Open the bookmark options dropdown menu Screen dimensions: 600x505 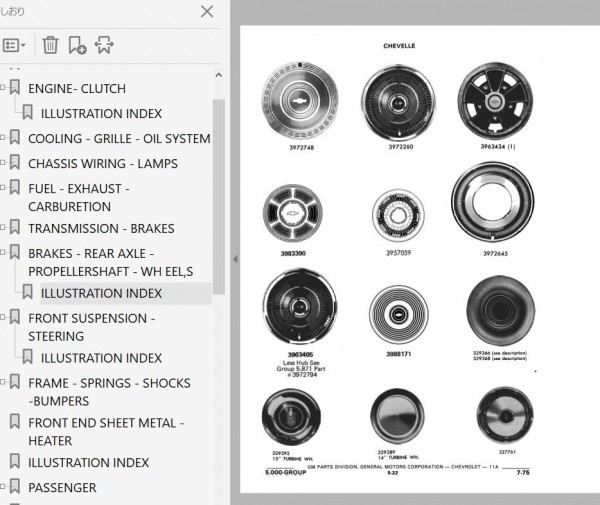(x=14, y=45)
